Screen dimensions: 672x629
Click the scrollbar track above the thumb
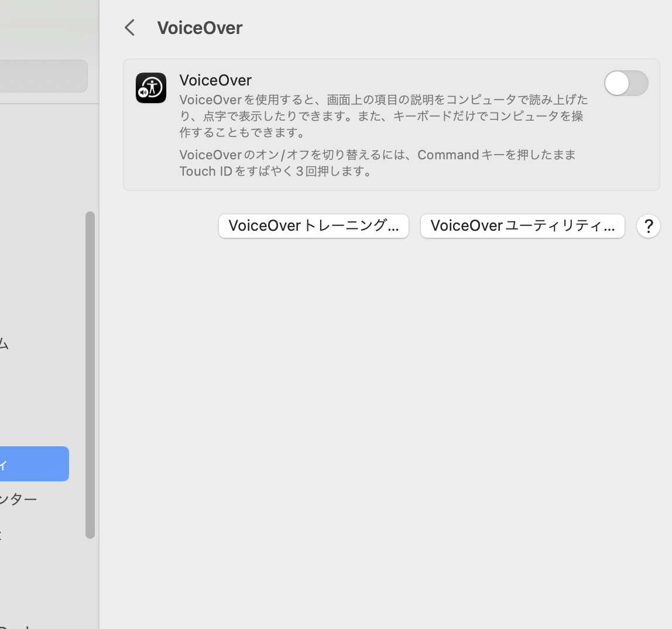click(x=90, y=158)
